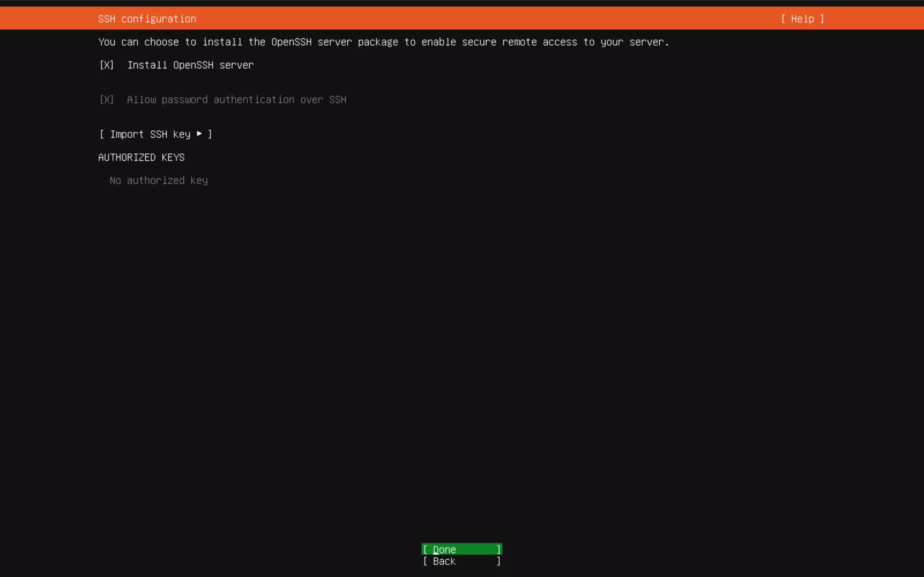Viewport: 924px width, 577px height.
Task: Select the AUTHORIZED KEYS section header
Action: click(141, 157)
